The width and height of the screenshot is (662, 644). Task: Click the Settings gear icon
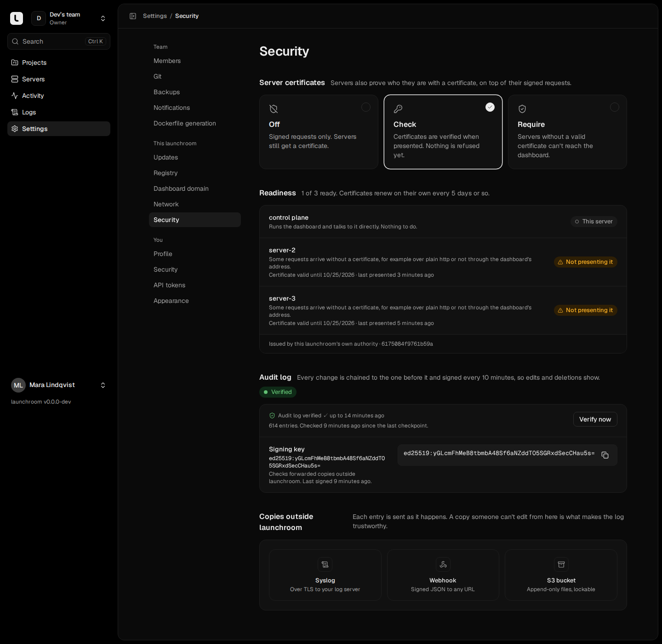(15, 129)
